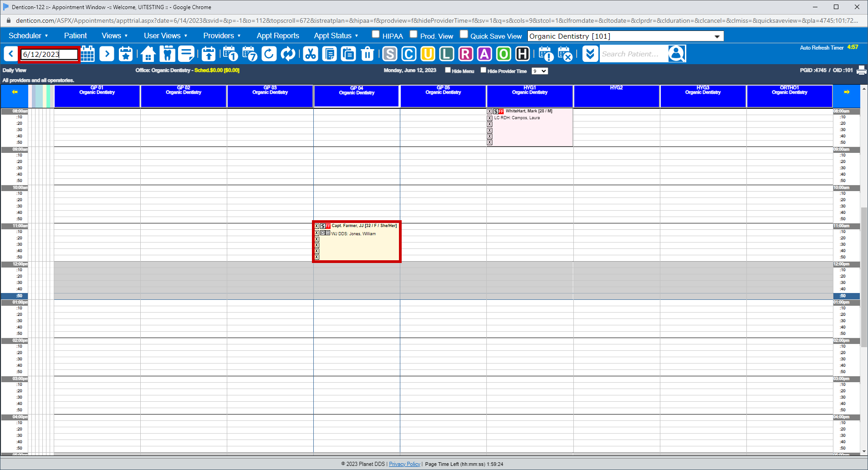Open the patient search magnifier

tap(677, 53)
